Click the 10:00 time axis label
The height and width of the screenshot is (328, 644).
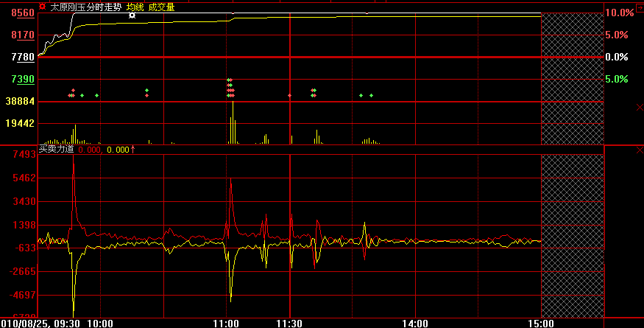[100, 324]
